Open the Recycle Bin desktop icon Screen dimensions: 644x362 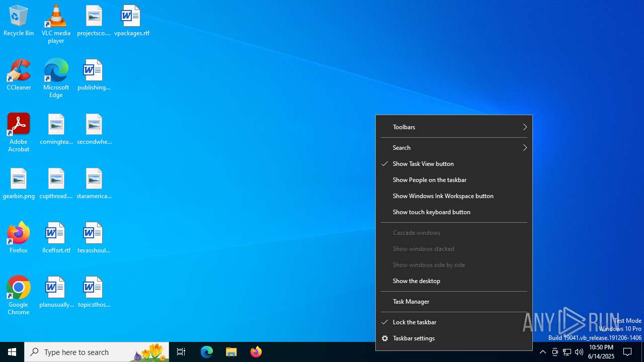pyautogui.click(x=19, y=21)
